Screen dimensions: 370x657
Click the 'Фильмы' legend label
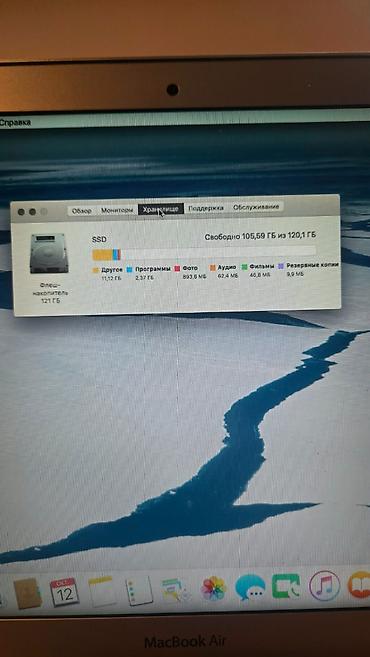click(262, 266)
